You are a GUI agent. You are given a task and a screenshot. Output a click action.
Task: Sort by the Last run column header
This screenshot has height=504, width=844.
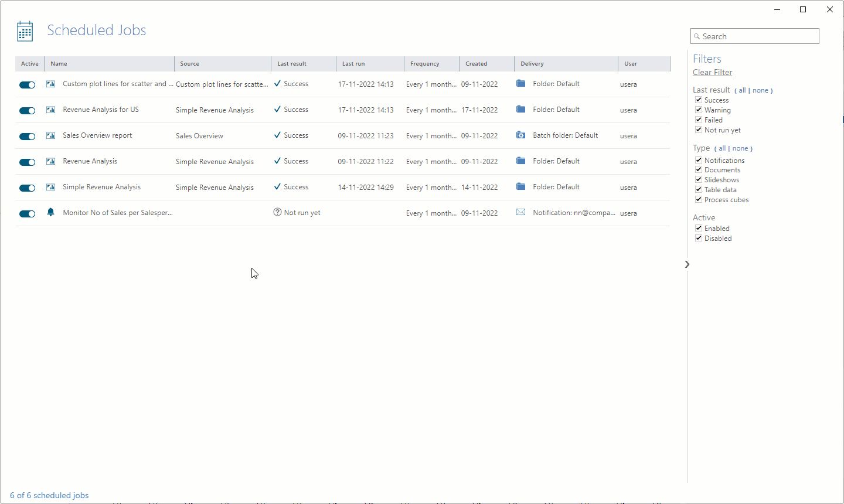click(370, 64)
